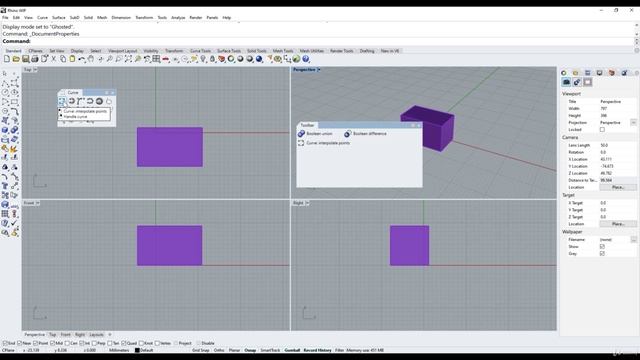Switch to the Curve Tools toolbar tab
This screenshot has height=360, width=640.
[x=200, y=51]
